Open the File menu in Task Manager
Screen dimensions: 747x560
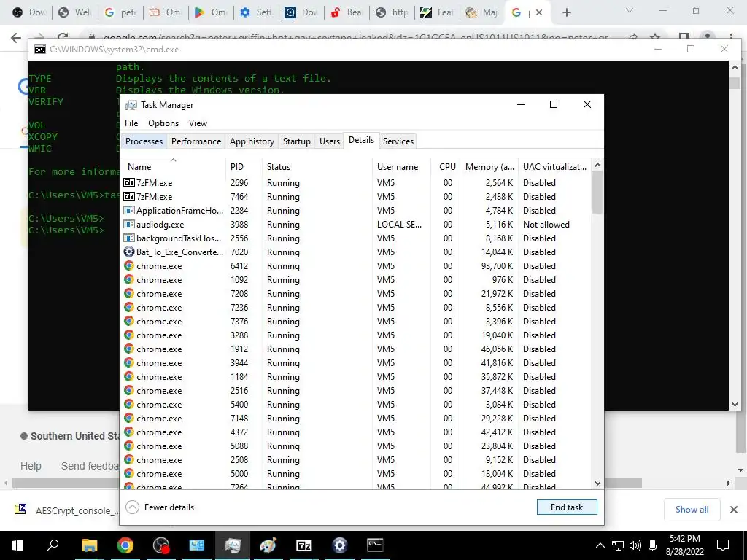coord(131,122)
